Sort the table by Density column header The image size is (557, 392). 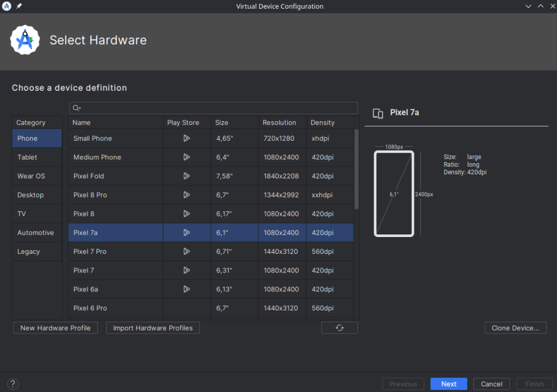tap(323, 122)
